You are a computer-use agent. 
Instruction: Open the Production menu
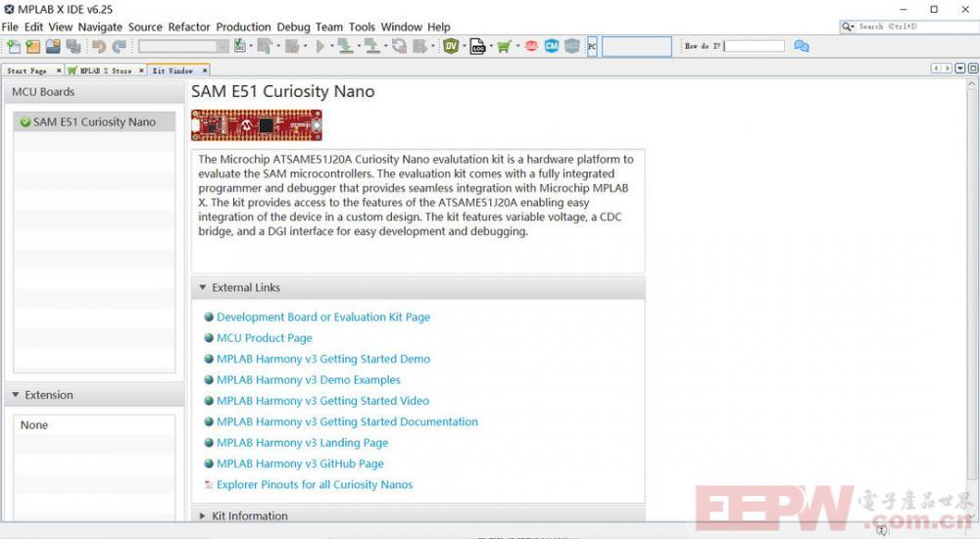[x=243, y=26]
